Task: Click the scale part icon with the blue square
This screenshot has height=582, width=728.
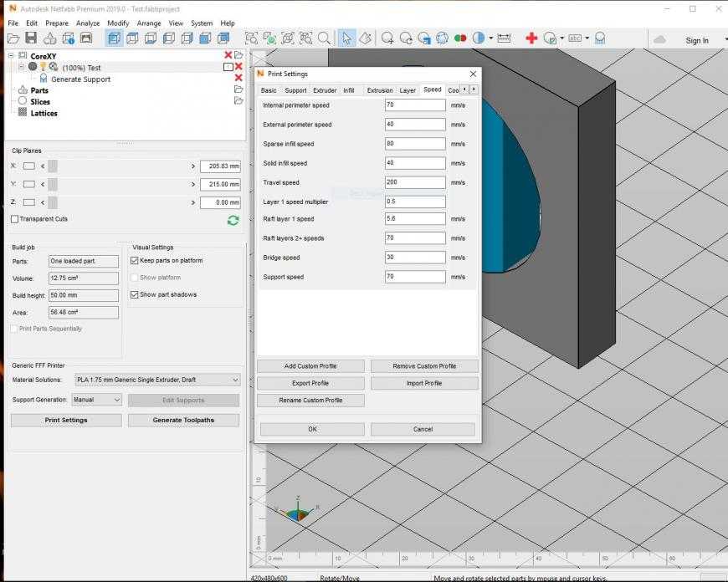Action: 424,38
